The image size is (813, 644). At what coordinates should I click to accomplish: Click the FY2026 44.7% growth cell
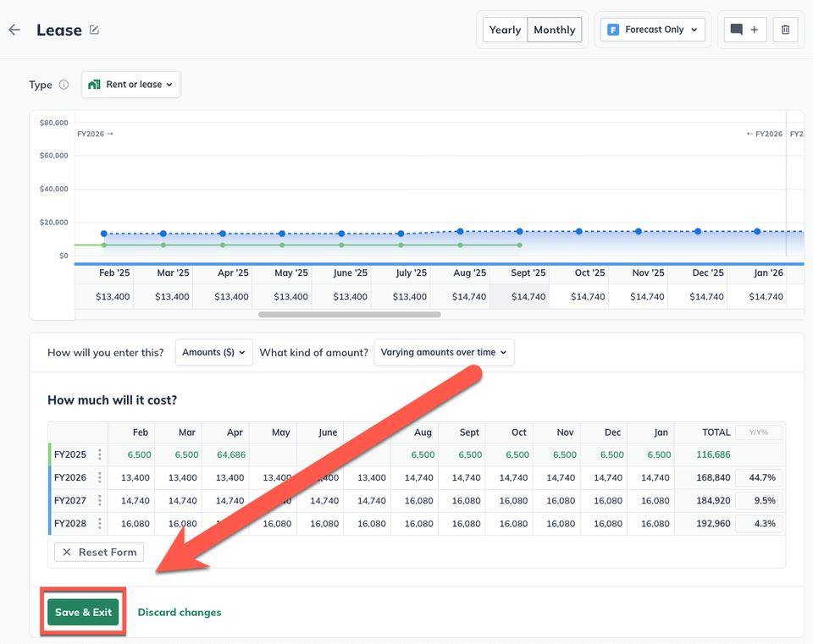tap(758, 477)
